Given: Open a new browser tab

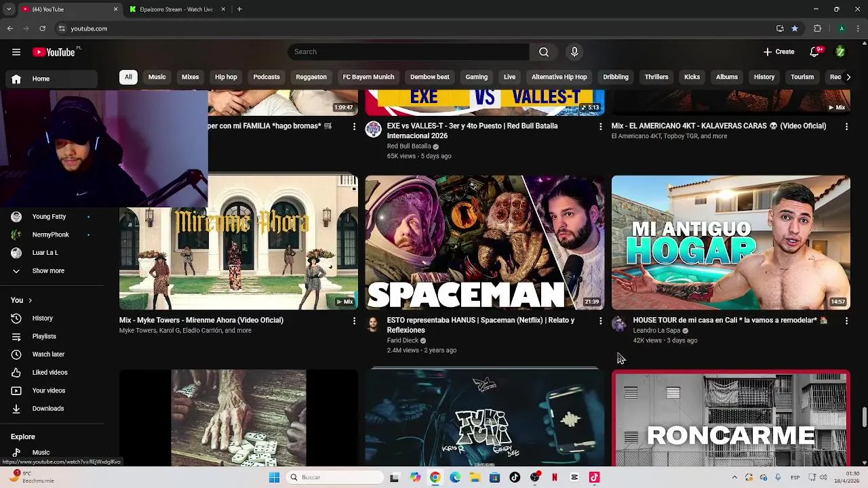Looking at the screenshot, I should 239,9.
